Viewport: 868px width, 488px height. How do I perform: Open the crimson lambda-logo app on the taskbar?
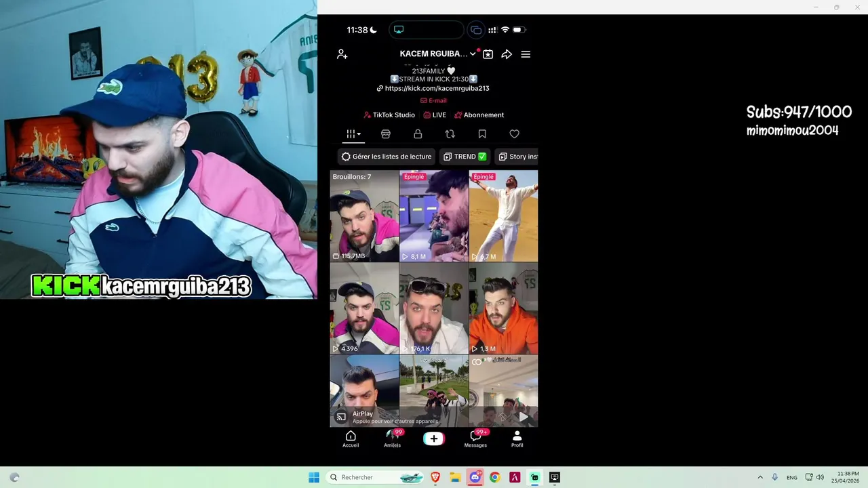pyautogui.click(x=515, y=477)
